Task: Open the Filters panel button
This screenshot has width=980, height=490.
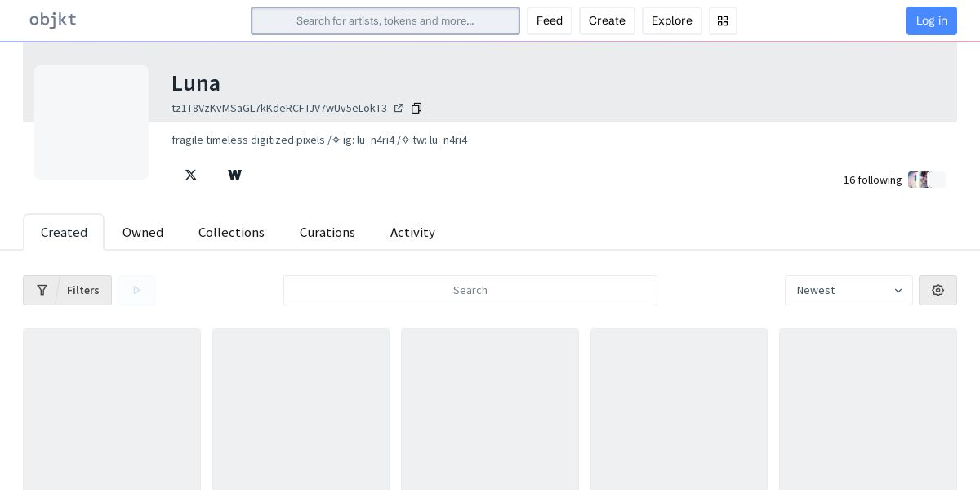Action: click(x=67, y=290)
